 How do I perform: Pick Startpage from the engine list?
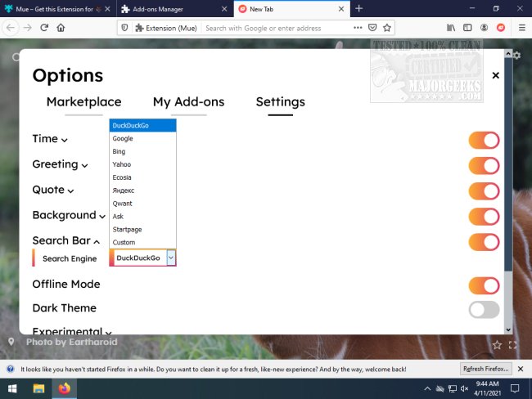(x=142, y=230)
